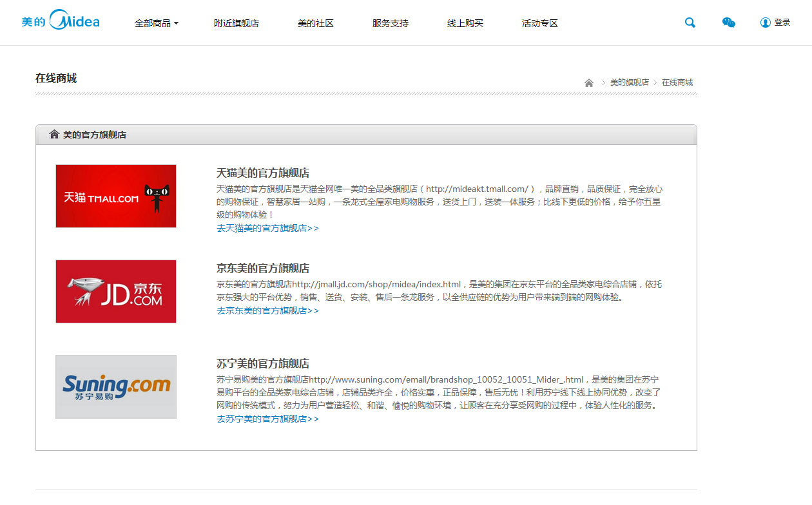Click the 在线商城 page title
Viewport: 812px width, 505px height.
(x=56, y=78)
